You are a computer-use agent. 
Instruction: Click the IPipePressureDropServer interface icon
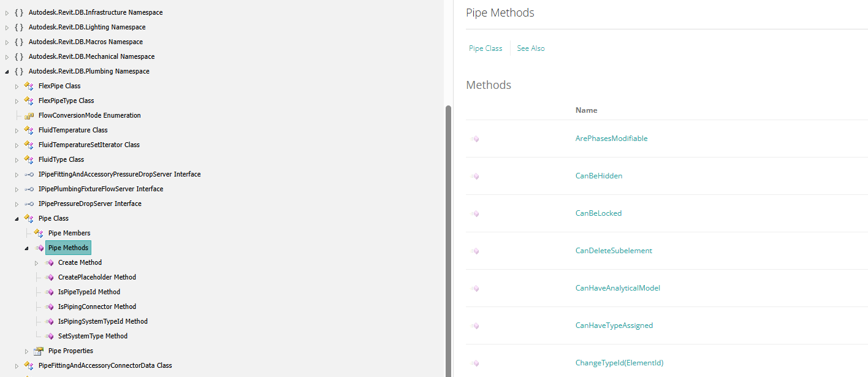29,204
